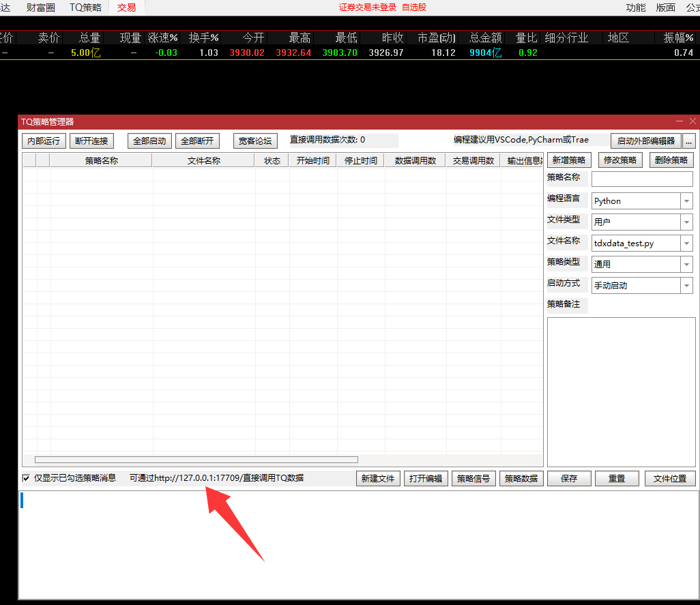Open the 启动方式 手动启动 dropdown

click(686, 286)
